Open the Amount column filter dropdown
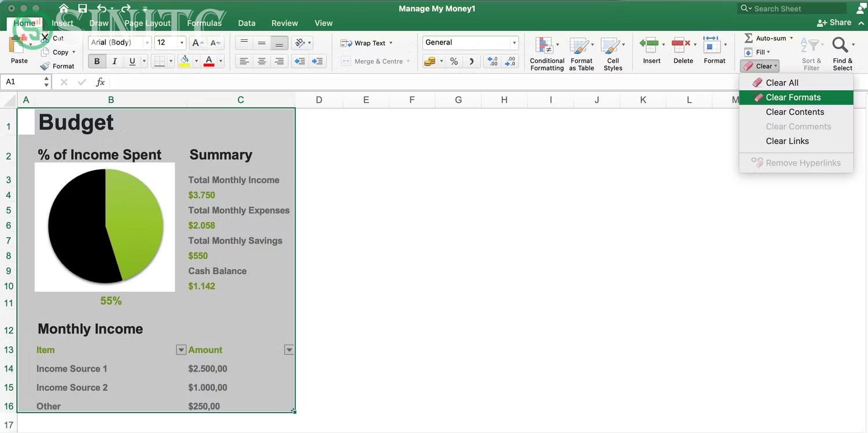The height and width of the screenshot is (433, 868). pyautogui.click(x=289, y=350)
